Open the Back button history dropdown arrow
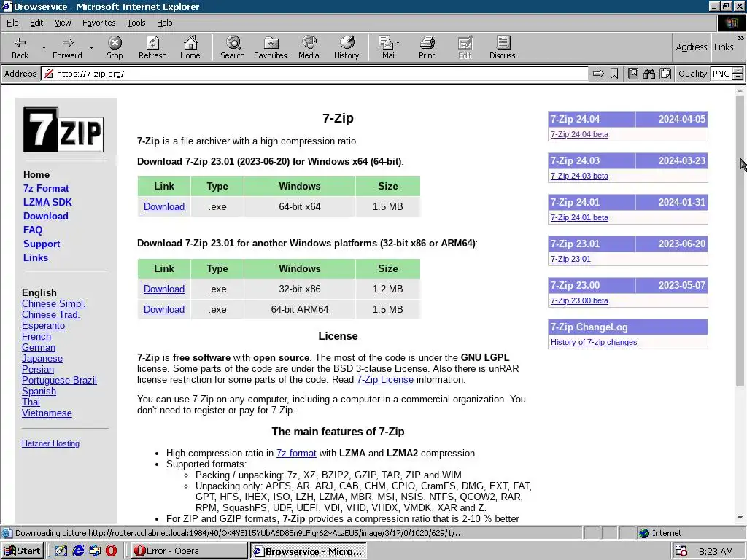The image size is (747, 560). [44, 47]
